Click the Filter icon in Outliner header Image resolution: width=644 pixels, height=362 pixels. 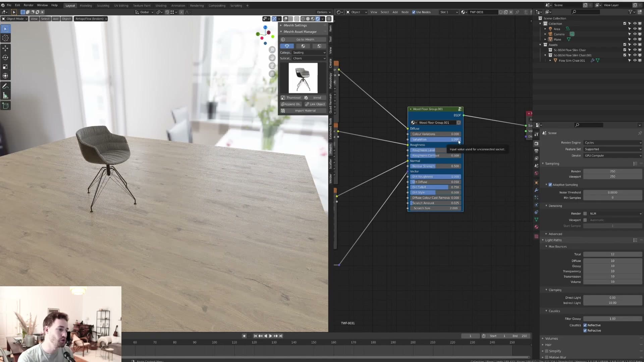point(630,12)
